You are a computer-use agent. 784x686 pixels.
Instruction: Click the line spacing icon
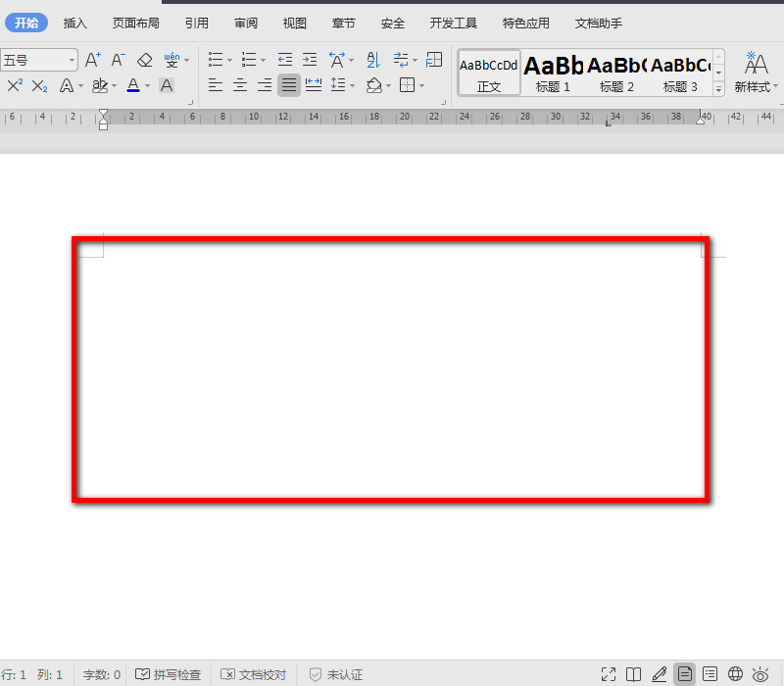[338, 85]
